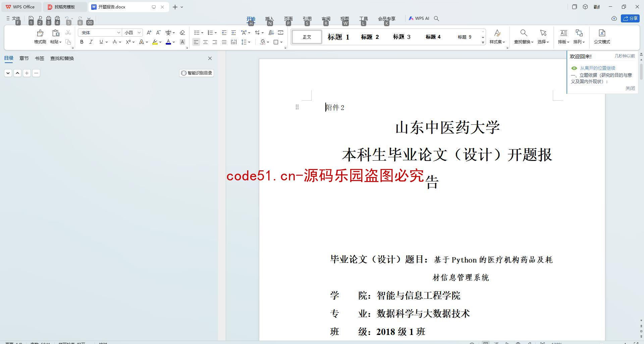
Task: Switch to the Bookmarks (书签) pane tab
Action: [x=39, y=58]
